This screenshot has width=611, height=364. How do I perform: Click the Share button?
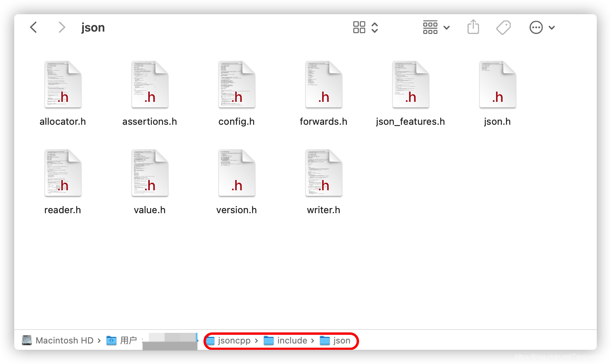click(x=473, y=27)
